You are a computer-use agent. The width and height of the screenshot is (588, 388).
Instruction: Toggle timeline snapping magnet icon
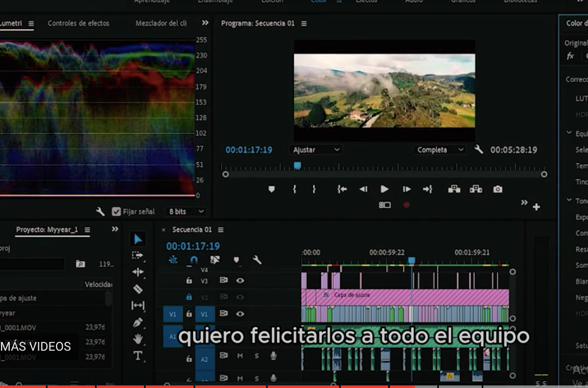[194, 260]
